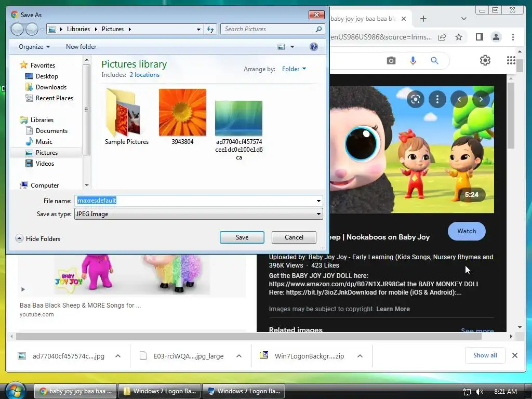This screenshot has width=532, height=399.
Task: Click the 2 locations link
Action: [144, 75]
